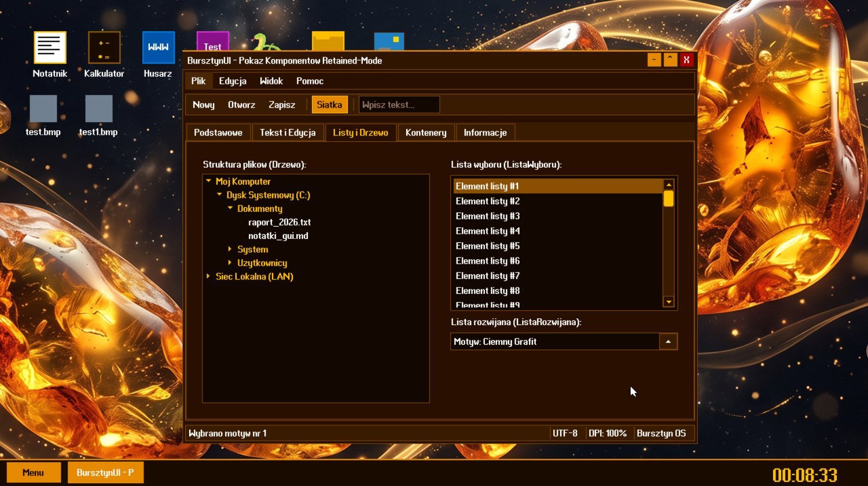Image resolution: width=868 pixels, height=486 pixels.
Task: Select raport_2026.txt in the tree
Action: (279, 222)
